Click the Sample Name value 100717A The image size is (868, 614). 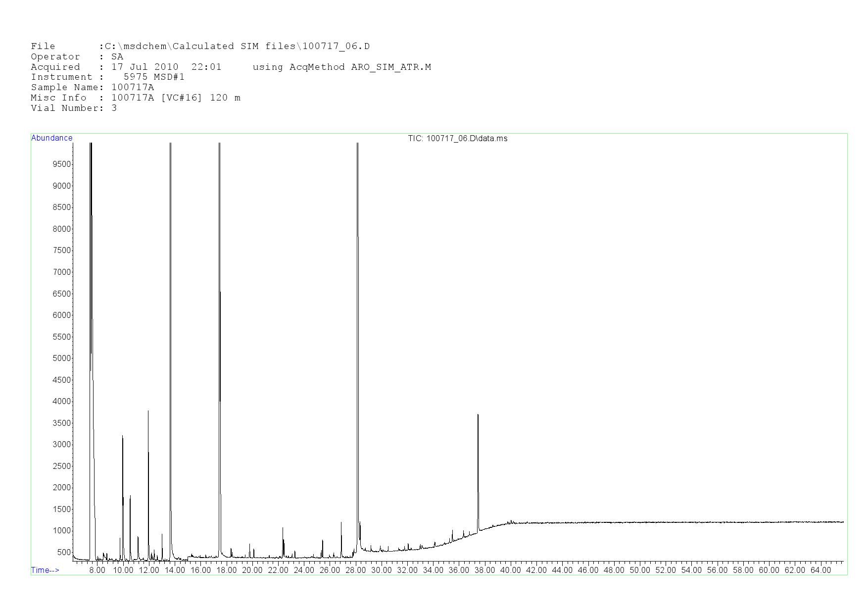(x=133, y=88)
